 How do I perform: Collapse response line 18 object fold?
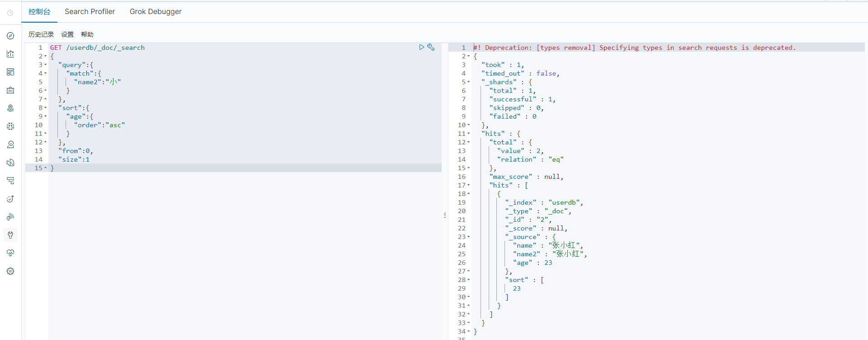point(469,194)
